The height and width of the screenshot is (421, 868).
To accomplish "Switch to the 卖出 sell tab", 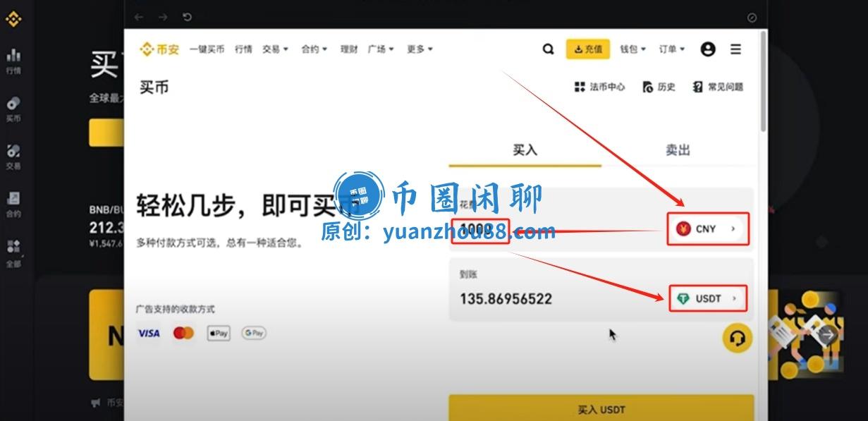I will click(x=678, y=150).
